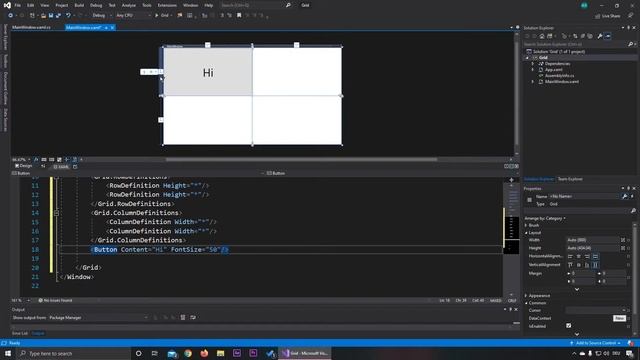
Task: Toggle Preview Selected Items in Solution Explorer
Action: coord(608,36)
